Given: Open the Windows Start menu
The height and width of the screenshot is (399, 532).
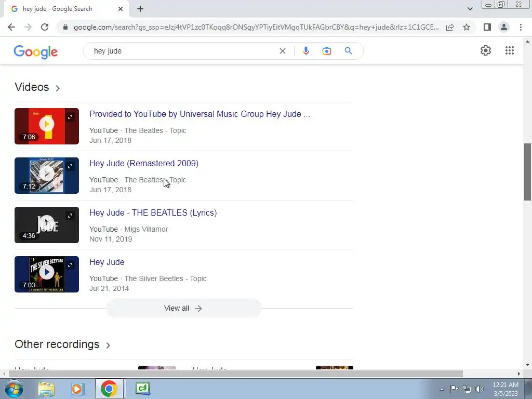Looking at the screenshot, I should pyautogui.click(x=14, y=389).
